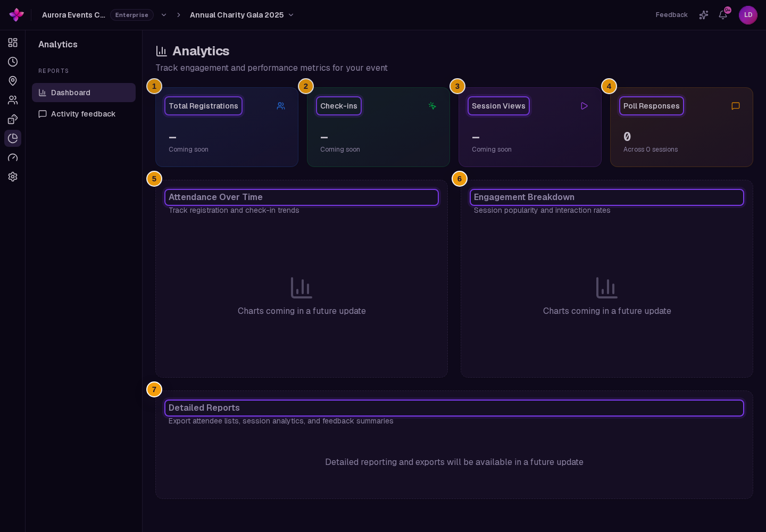Click the Feedback button in top bar
The width and height of the screenshot is (766, 532).
671,15
